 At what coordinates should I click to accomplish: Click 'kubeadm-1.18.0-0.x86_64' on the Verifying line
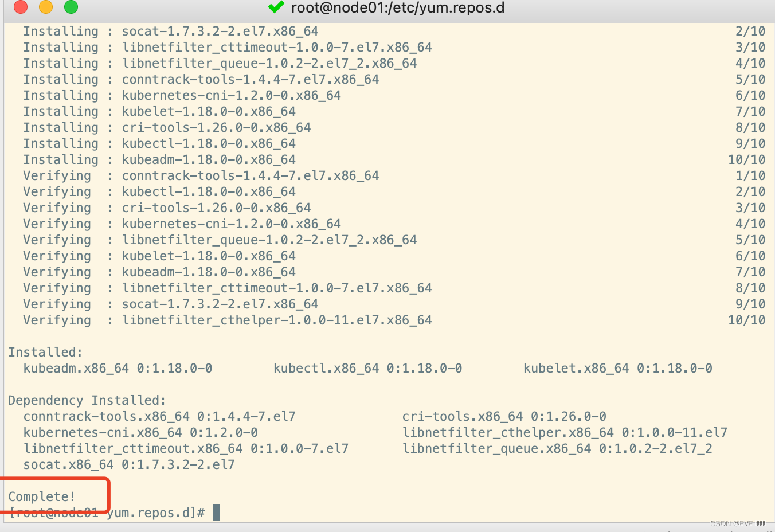click(x=209, y=272)
